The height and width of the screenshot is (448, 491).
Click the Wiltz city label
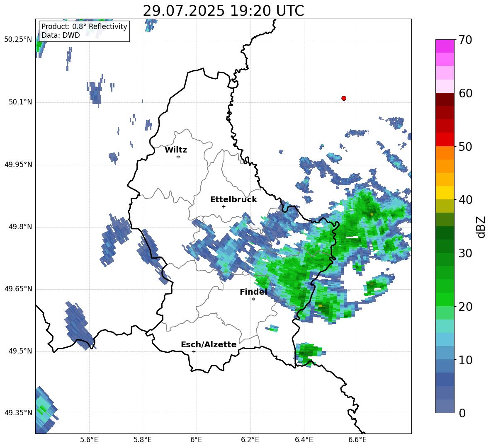click(x=176, y=150)
